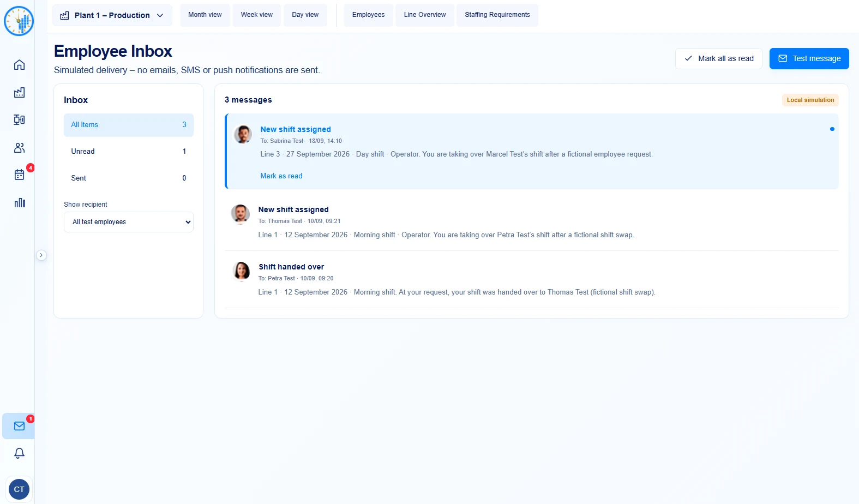Click Thomas Test's message avatar

pos(241,214)
